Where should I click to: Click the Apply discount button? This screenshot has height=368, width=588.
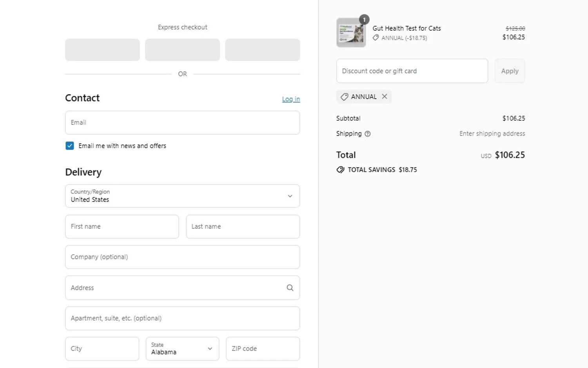pyautogui.click(x=510, y=71)
